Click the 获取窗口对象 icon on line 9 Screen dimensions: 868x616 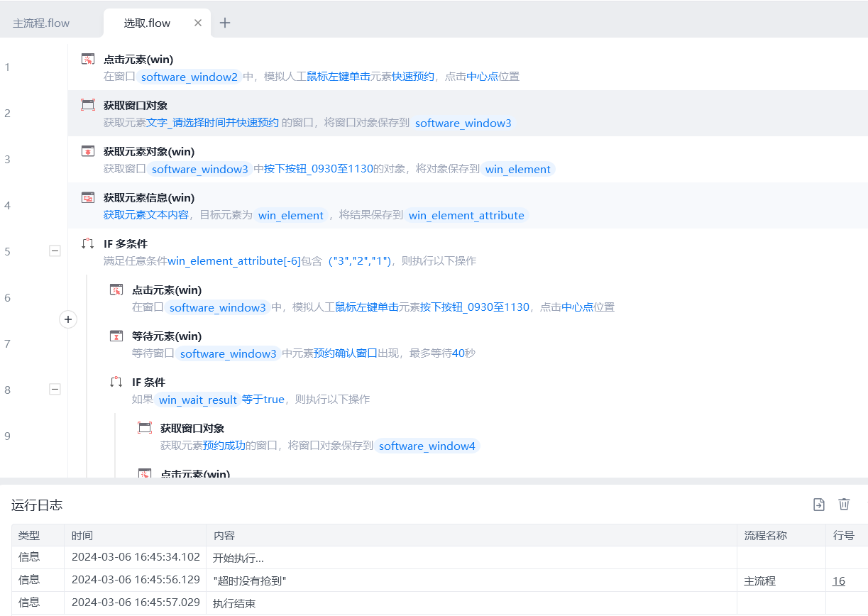[x=145, y=428]
